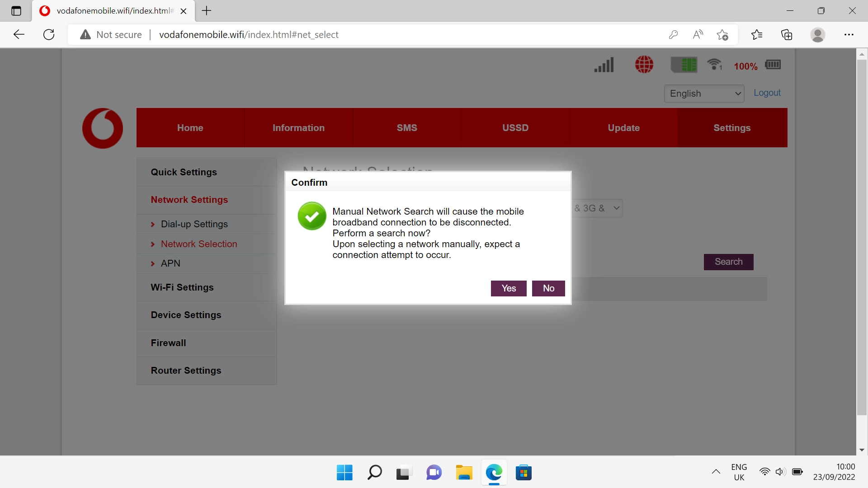The height and width of the screenshot is (488, 868).
Task: Click the green SIM card status icon
Action: point(684,65)
